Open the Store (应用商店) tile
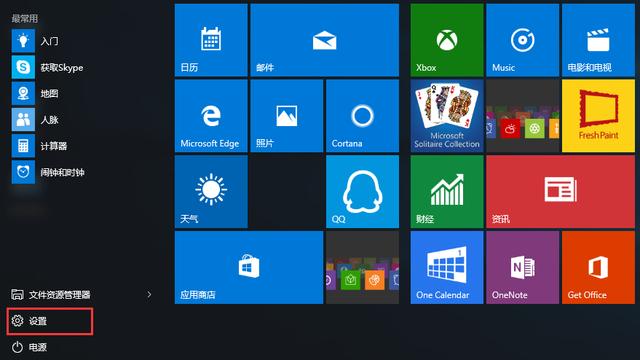 (249, 267)
